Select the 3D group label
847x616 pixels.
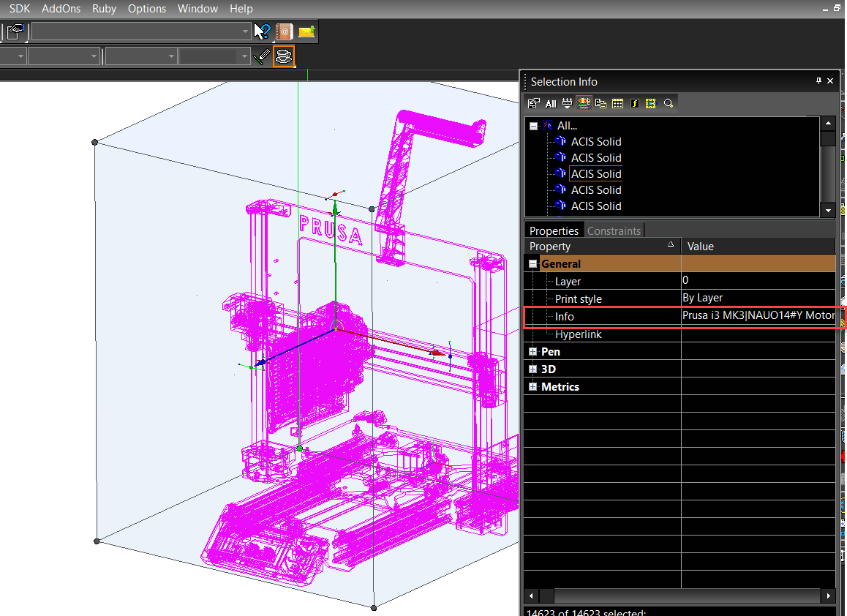(549, 369)
